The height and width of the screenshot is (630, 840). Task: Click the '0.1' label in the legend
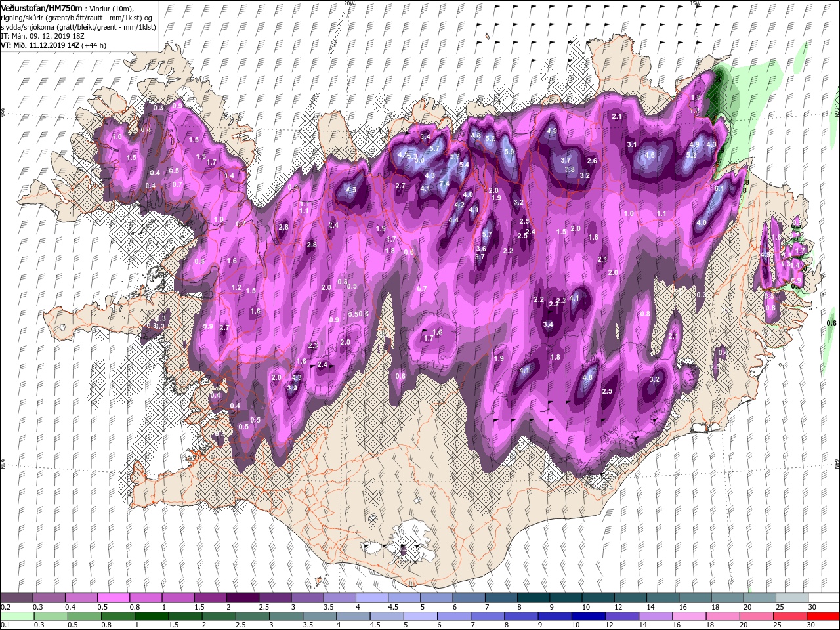(5, 625)
